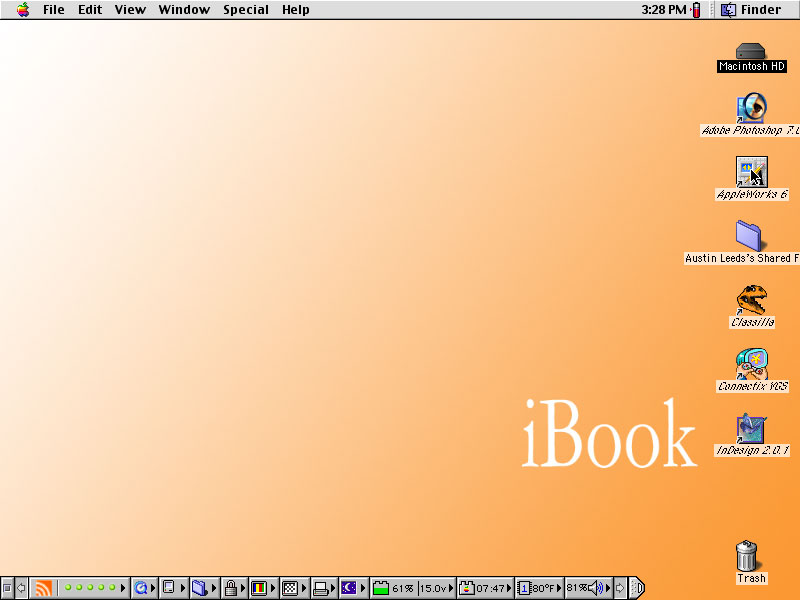Open the View menu
800x600 pixels.
(x=130, y=10)
